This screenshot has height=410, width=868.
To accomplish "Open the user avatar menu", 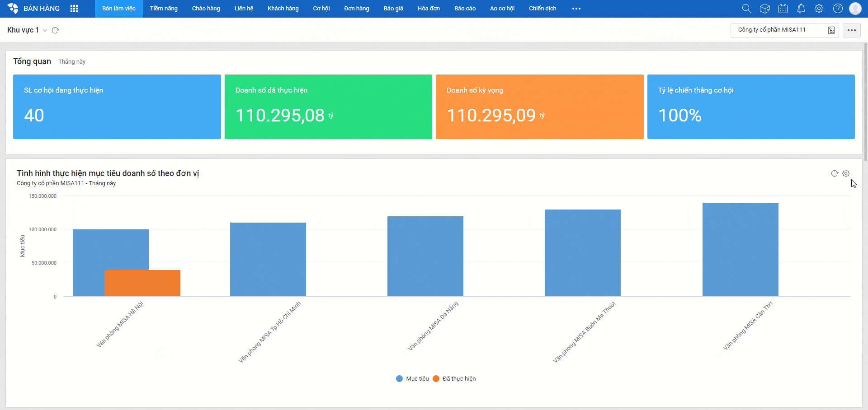I will pos(855,9).
